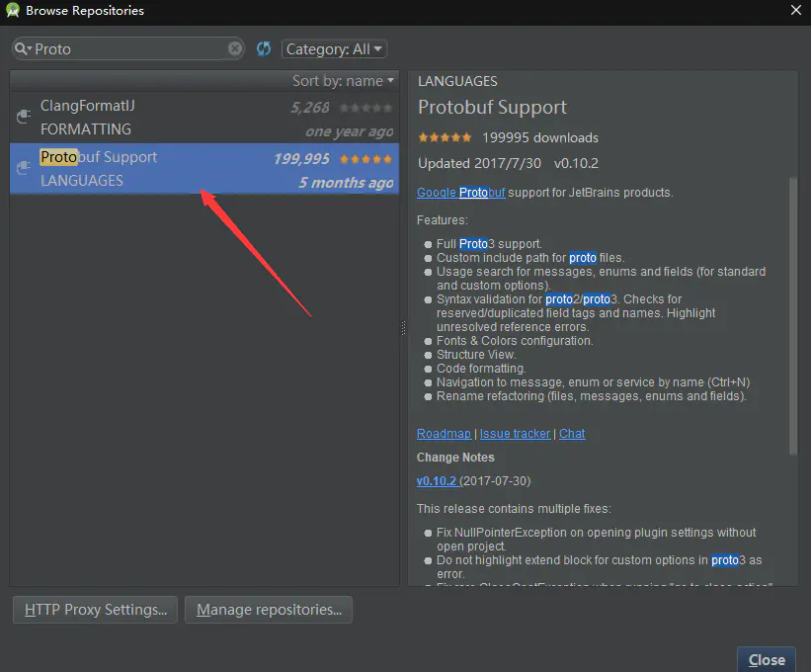Click the "Code formatting." feature line
Image resolution: width=811 pixels, height=672 pixels.
pyautogui.click(x=481, y=369)
